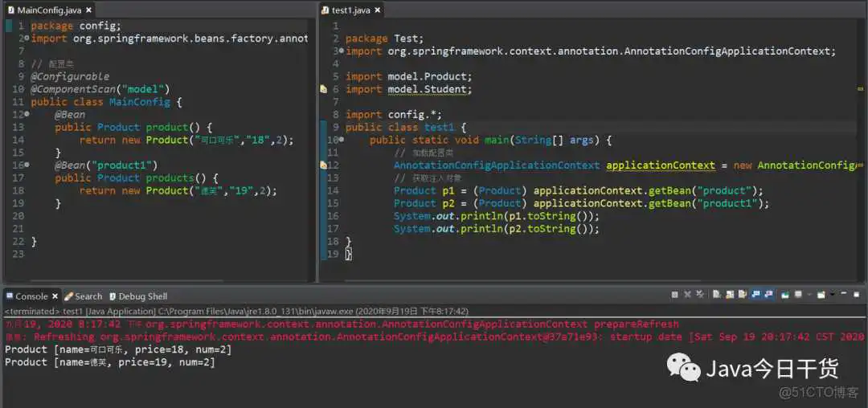
Task: Click the Java file icon on MainConfig.java tab
Action: (x=11, y=10)
